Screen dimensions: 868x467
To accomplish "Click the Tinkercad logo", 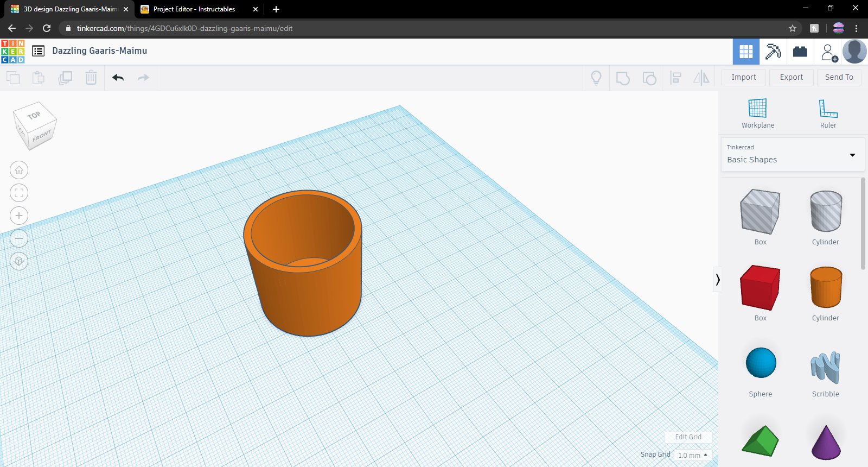I will [13, 52].
